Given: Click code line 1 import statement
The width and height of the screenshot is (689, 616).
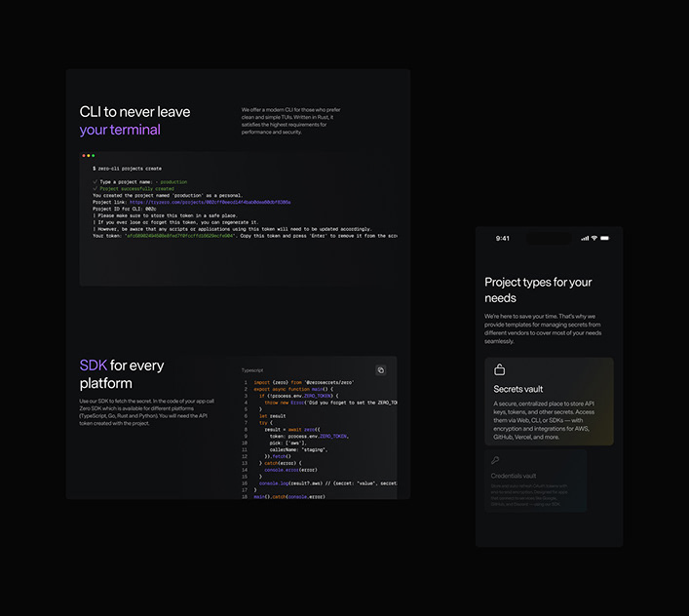Looking at the screenshot, I should 303,382.
